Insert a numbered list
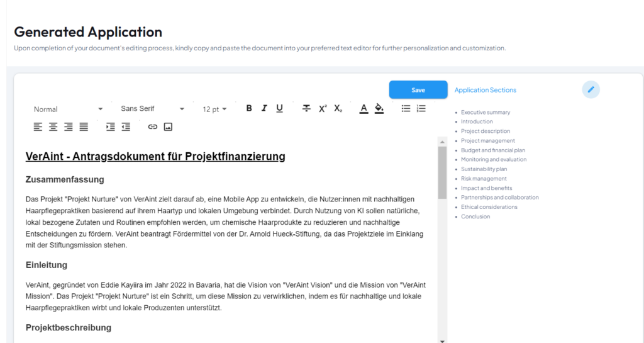Viewport: 644px width, 343px height. coord(421,108)
